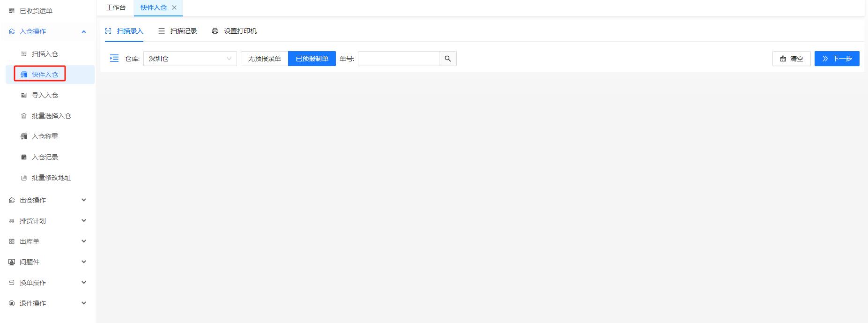Screen dimensions: 868x323
Task: Expand the 出仓操作 menu group
Action: pos(47,200)
